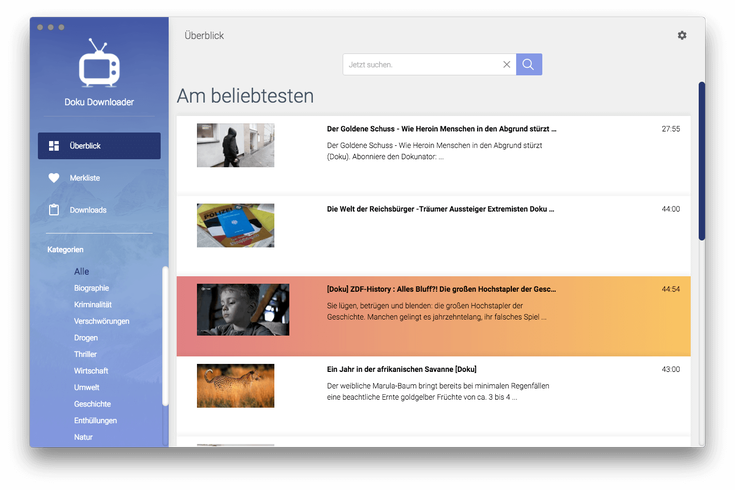Open title 'Die Welt der Reichsbürger'
Viewport: 735px width, 490px height.
[x=440, y=209]
